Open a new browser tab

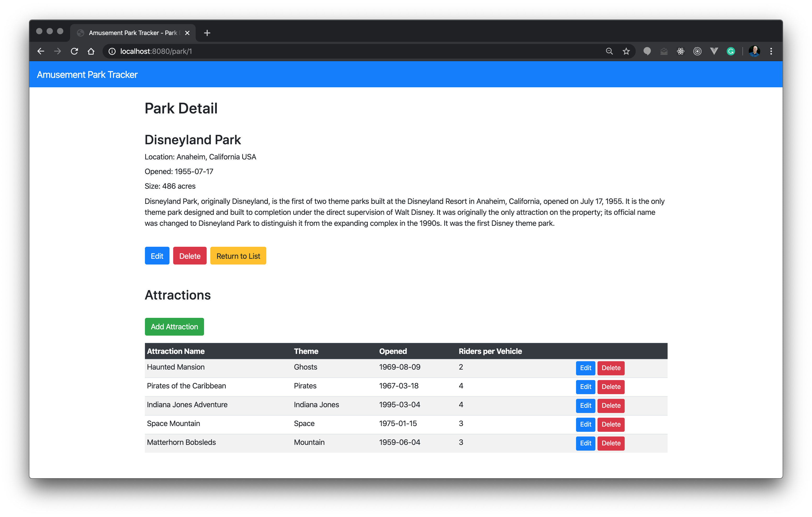coord(207,33)
